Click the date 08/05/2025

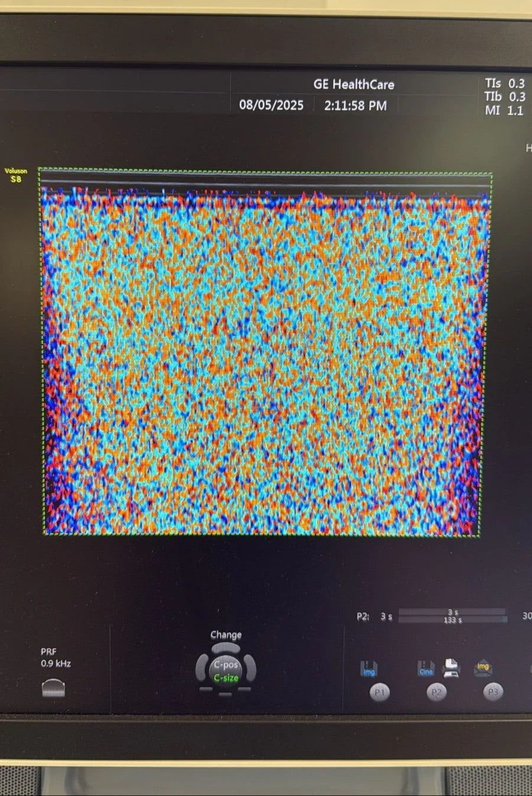click(x=271, y=105)
